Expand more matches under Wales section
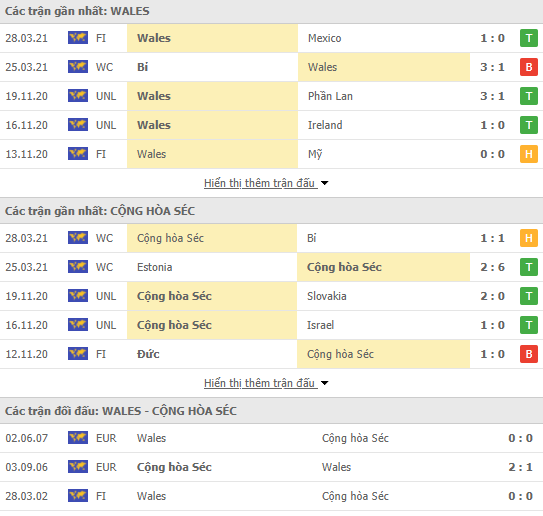Image resolution: width=543 pixels, height=516 pixels. 260,183
